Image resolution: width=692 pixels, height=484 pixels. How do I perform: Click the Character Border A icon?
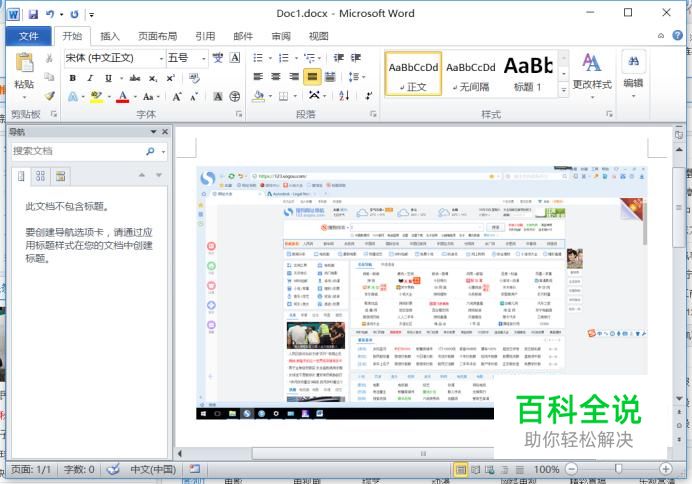235,58
